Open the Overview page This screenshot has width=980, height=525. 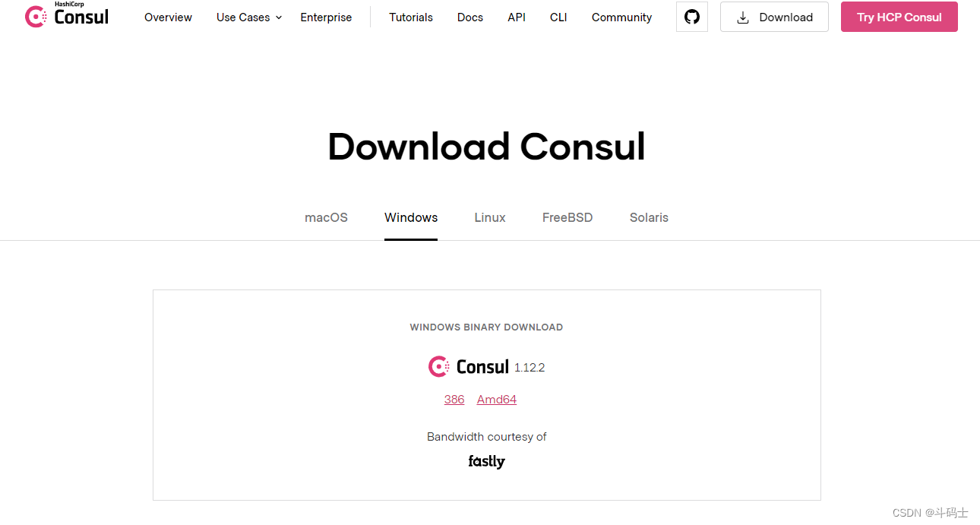point(168,17)
